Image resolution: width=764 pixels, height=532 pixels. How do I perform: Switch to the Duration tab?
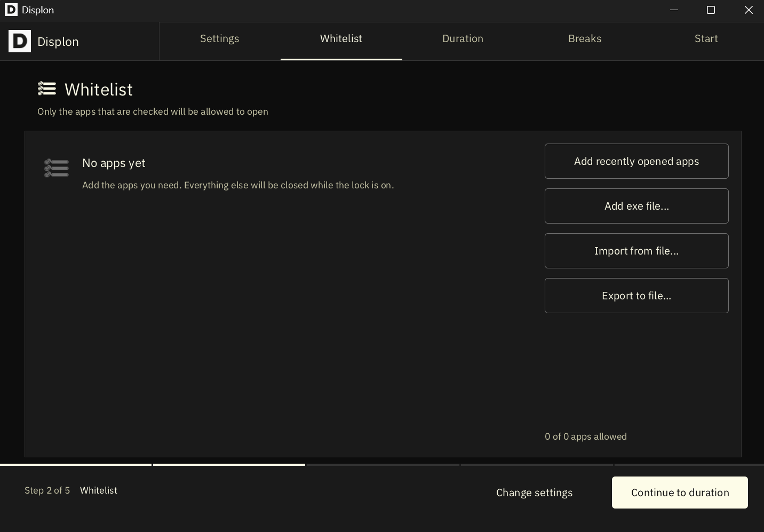[463, 41]
